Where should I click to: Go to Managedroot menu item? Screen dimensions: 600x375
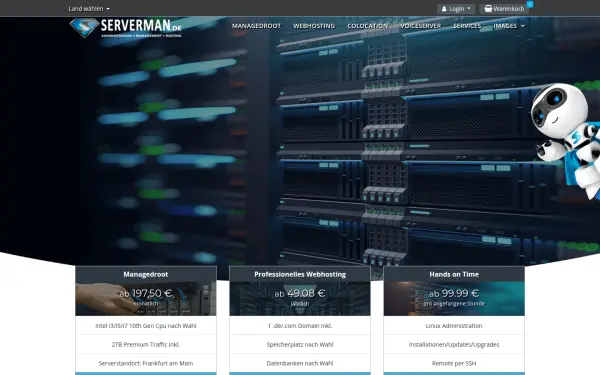(256, 26)
